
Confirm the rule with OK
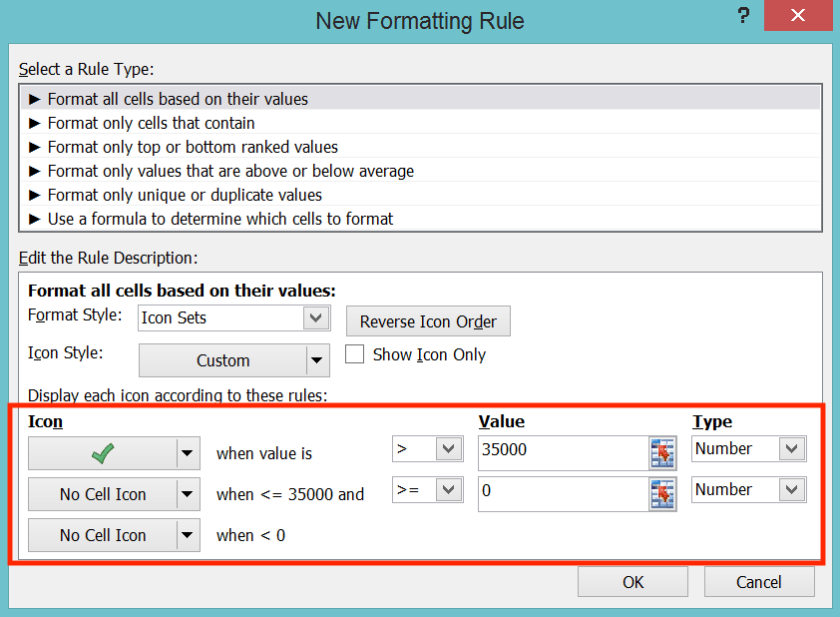(x=632, y=581)
